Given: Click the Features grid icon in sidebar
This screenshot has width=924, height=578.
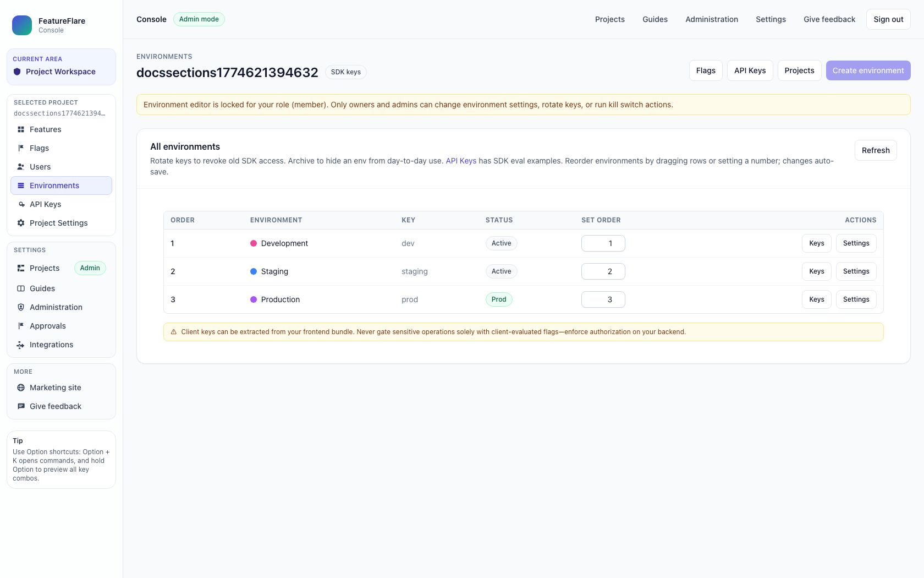Looking at the screenshot, I should coord(21,129).
